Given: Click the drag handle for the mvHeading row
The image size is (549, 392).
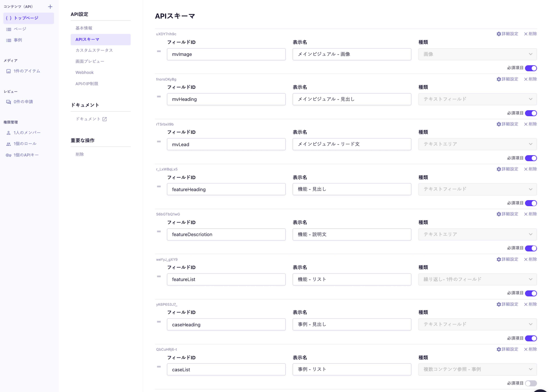Looking at the screenshot, I should (159, 97).
